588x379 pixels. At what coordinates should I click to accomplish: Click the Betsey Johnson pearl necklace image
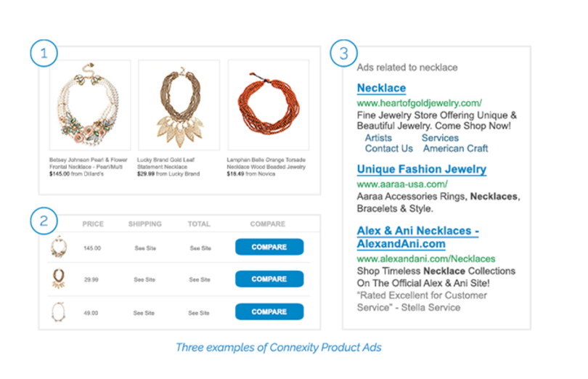tap(89, 105)
